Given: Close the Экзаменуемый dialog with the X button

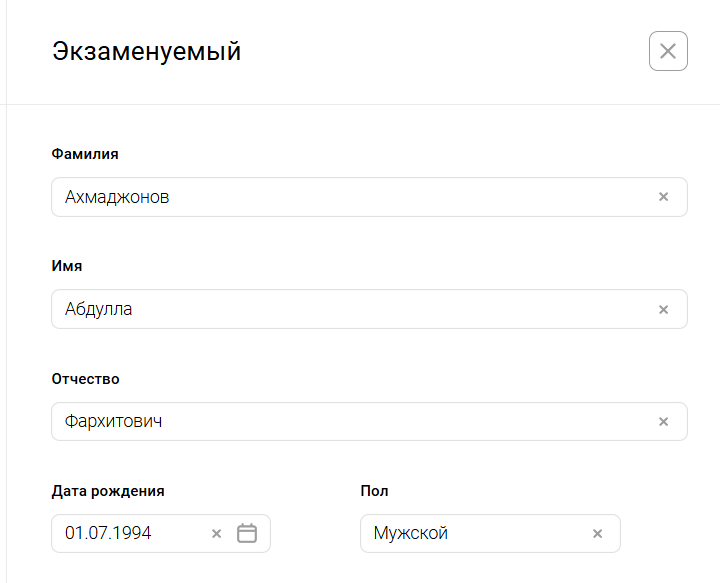Looking at the screenshot, I should point(668,51).
